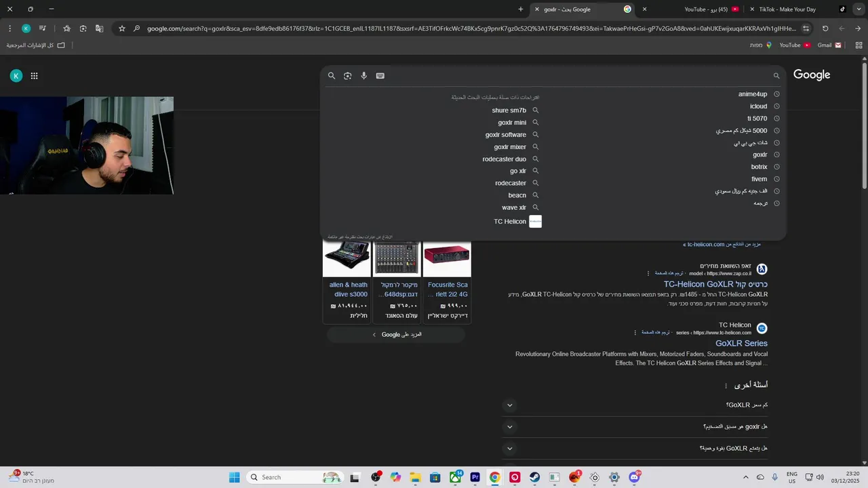868x488 pixels.
Task: Bookmark this page with the star icon
Action: pyautogui.click(x=122, y=28)
